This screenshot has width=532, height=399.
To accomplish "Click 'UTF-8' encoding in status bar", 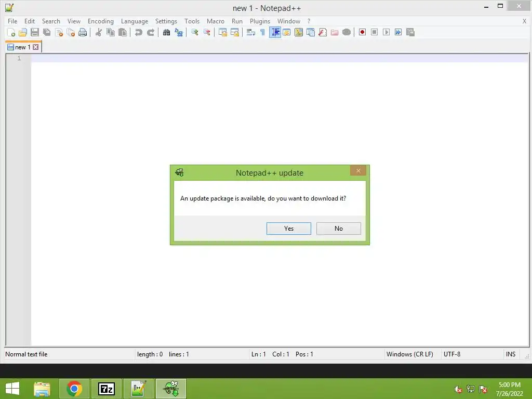I will tap(452, 354).
